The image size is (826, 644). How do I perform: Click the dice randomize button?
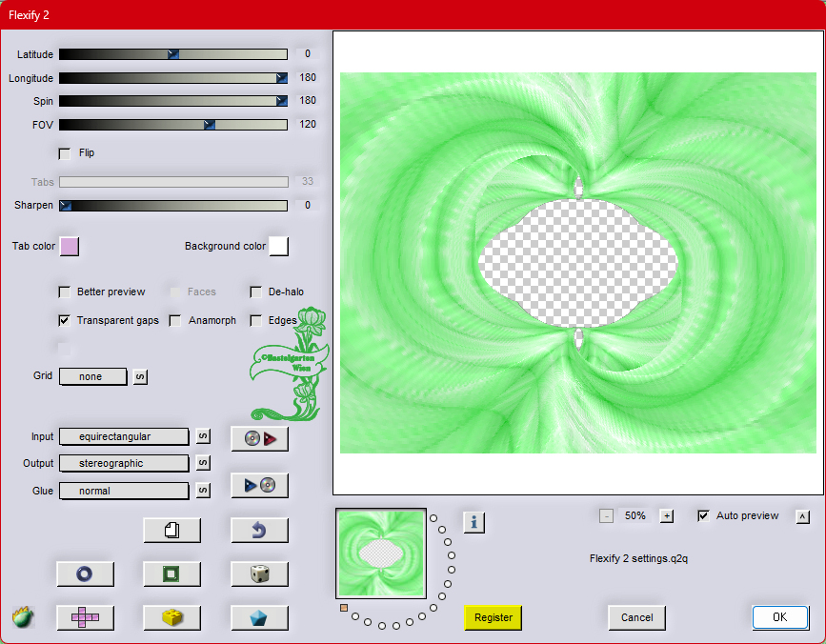point(259,574)
